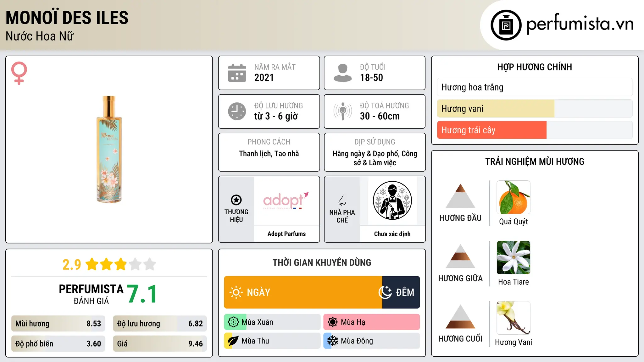This screenshot has width=644, height=362.
Task: Click the Mùa Đông season bar
Action: pyautogui.click(x=372, y=341)
